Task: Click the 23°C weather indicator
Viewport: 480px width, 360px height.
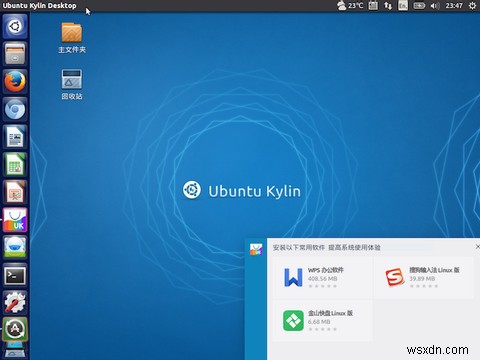Action: point(350,6)
